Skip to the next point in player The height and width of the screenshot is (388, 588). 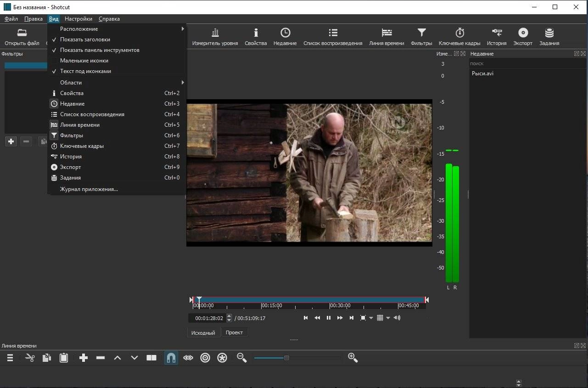(352, 318)
